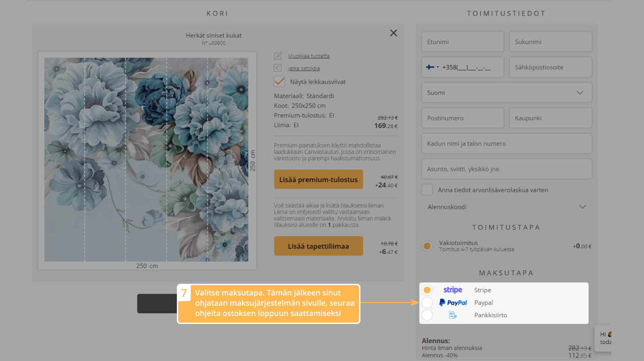
Task: Click the Etunimi input field
Action: pos(462,42)
